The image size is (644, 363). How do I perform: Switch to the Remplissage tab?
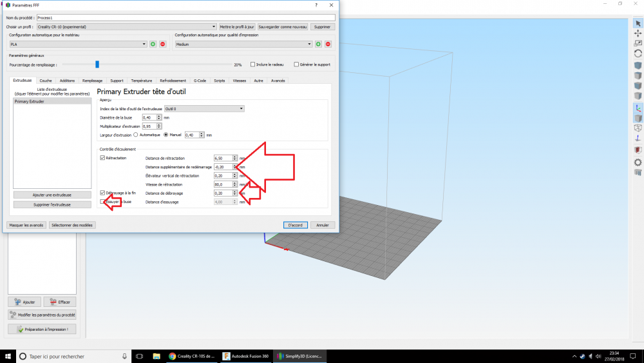click(92, 81)
